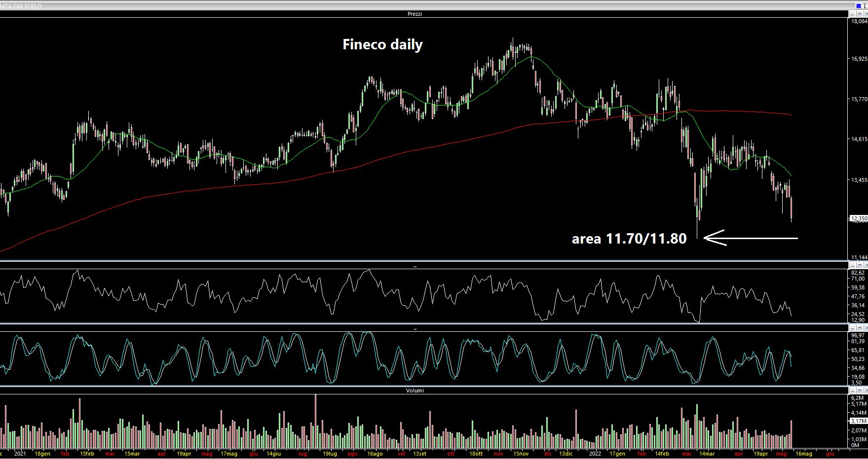
Task: Click the 6,2M volume axis value
Action: tap(858, 398)
